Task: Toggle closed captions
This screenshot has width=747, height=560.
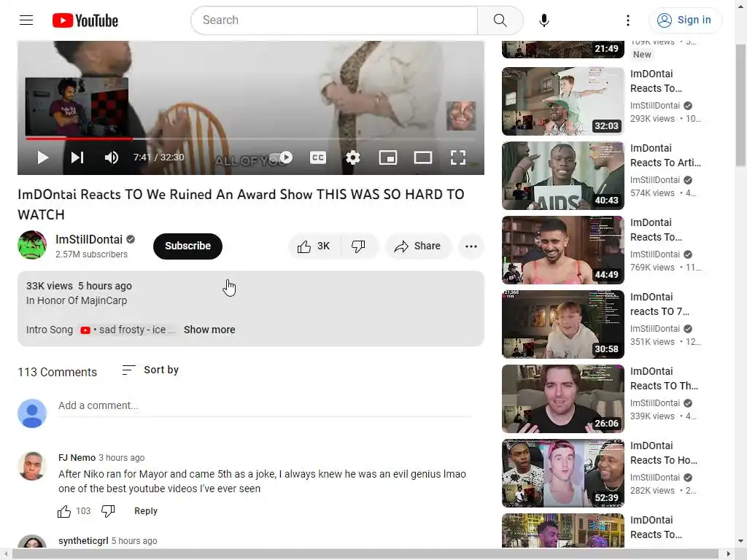Action: click(318, 157)
